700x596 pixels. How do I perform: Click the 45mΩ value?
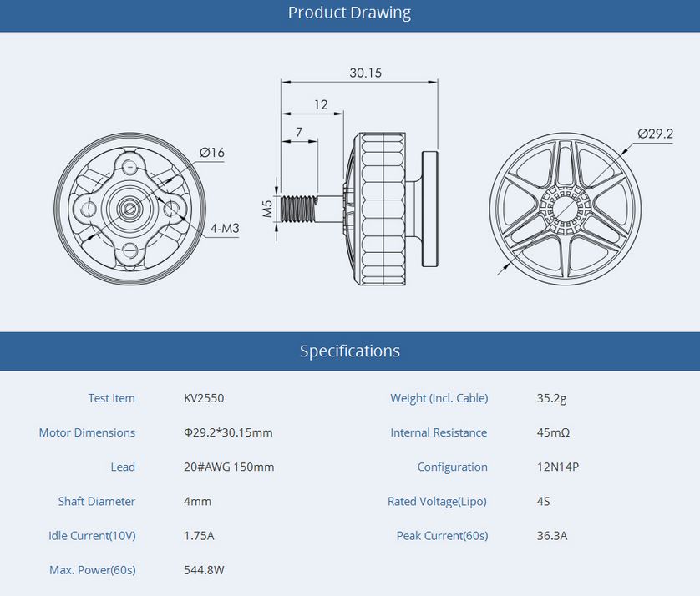pos(553,432)
